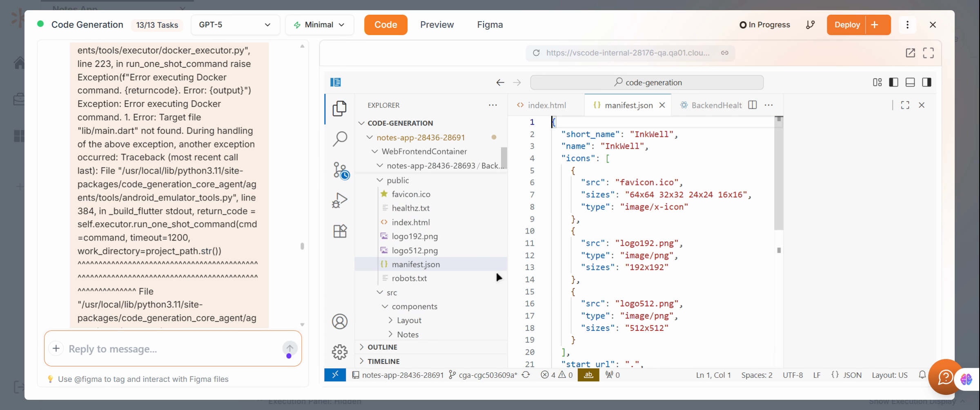Open the favicon.ico file
Viewport: 980px width, 410px height.
[x=411, y=194]
